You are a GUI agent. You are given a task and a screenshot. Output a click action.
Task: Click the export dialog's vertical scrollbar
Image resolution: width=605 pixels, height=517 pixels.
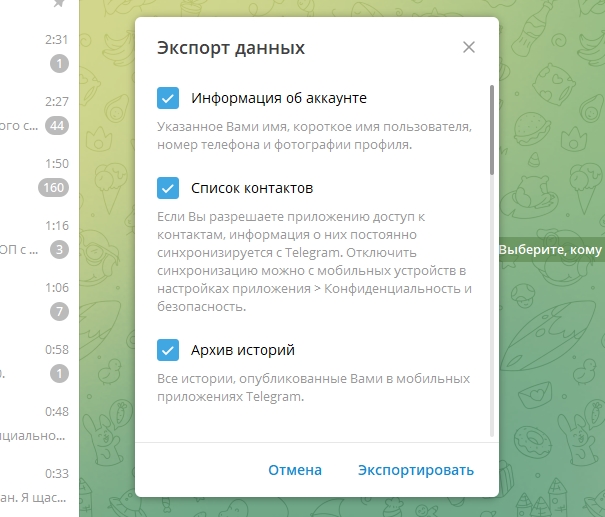click(491, 130)
